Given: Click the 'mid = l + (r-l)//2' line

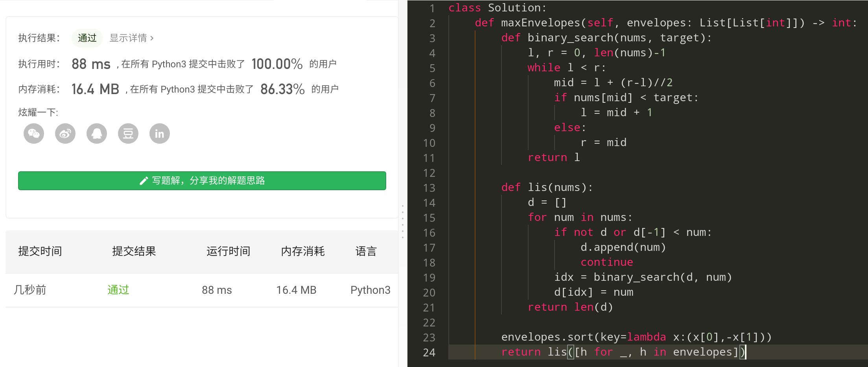Looking at the screenshot, I should pos(613,82).
